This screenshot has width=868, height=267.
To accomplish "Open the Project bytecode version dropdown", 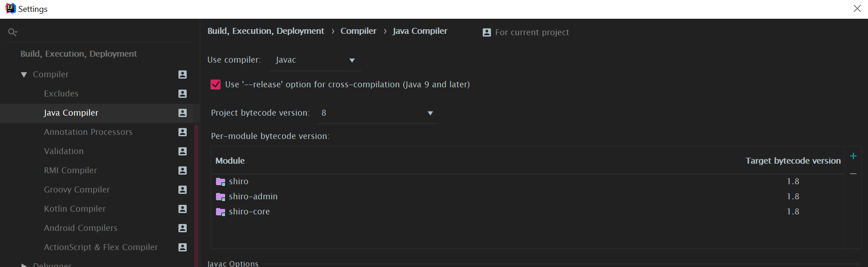I will coord(377,113).
